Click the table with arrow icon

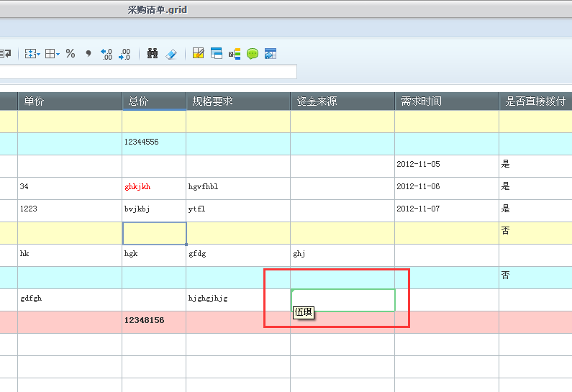coord(271,54)
